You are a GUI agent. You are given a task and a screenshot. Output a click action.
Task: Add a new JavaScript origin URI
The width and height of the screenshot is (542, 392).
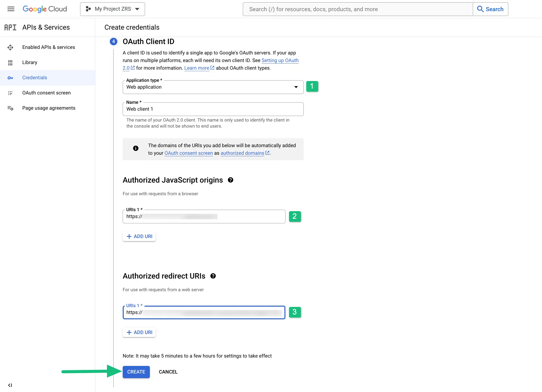click(x=139, y=236)
